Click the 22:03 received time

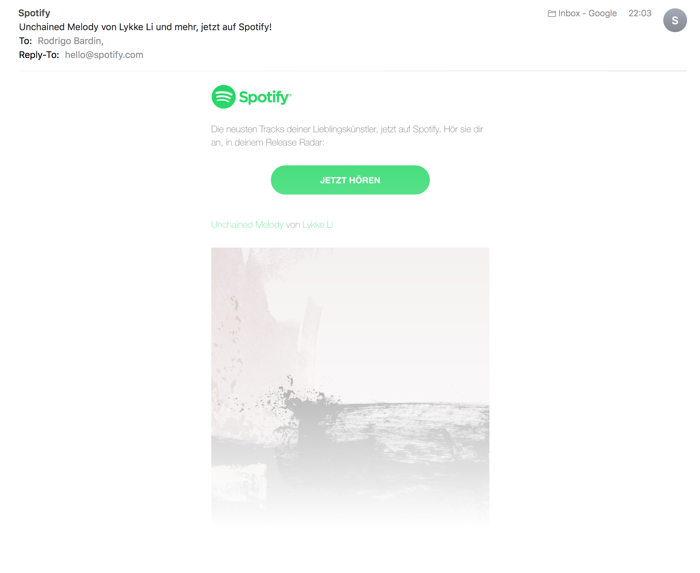[640, 13]
